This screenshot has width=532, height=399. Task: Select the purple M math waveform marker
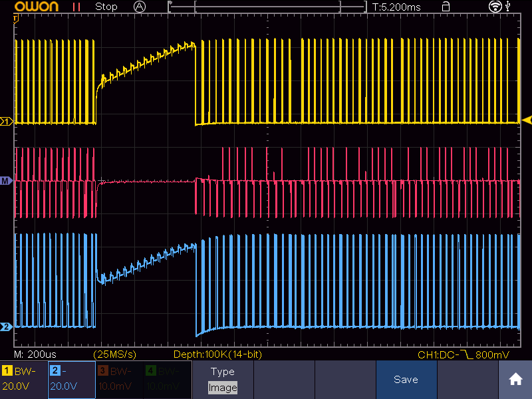6,181
